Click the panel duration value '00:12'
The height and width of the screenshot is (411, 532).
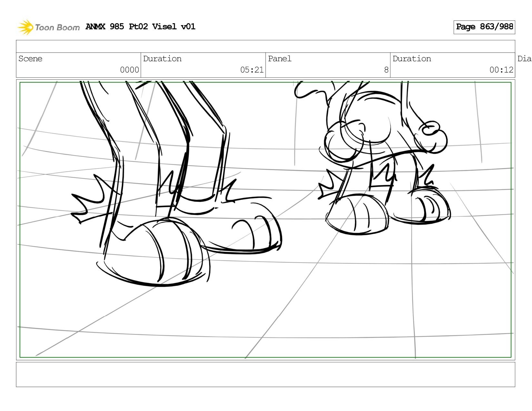tap(501, 70)
